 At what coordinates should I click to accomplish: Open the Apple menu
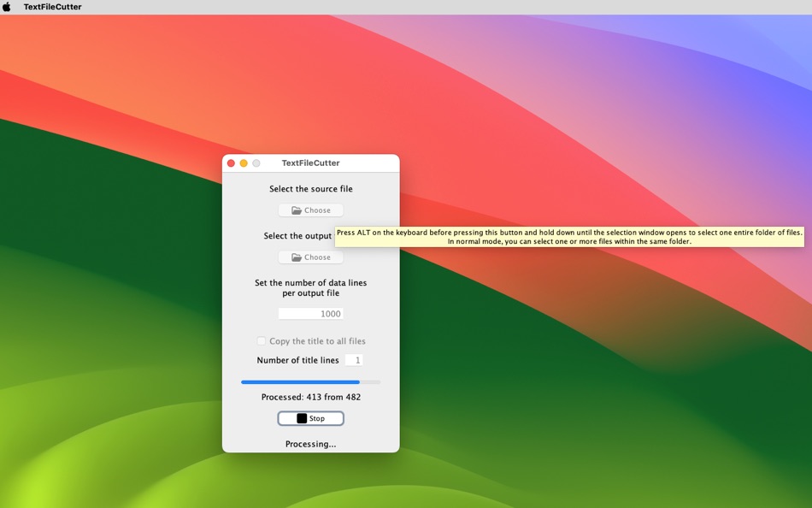(x=7, y=7)
